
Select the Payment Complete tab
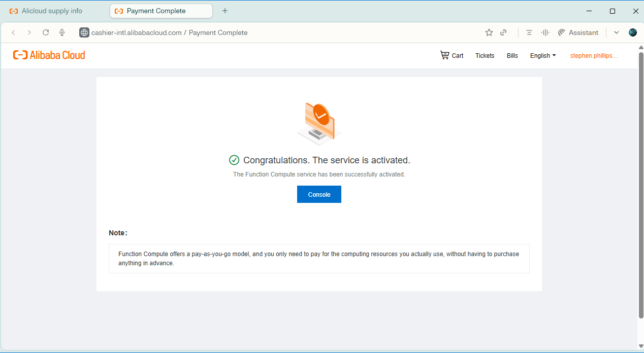pyautogui.click(x=161, y=11)
